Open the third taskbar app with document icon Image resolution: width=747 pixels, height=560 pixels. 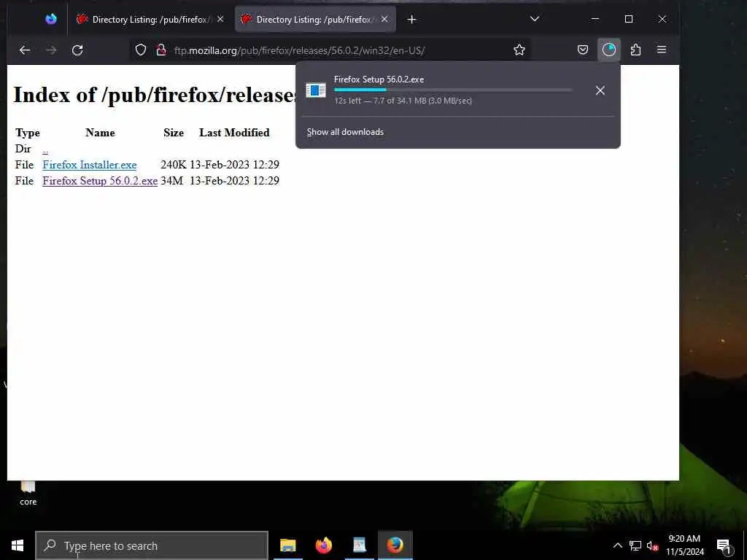pos(359,545)
